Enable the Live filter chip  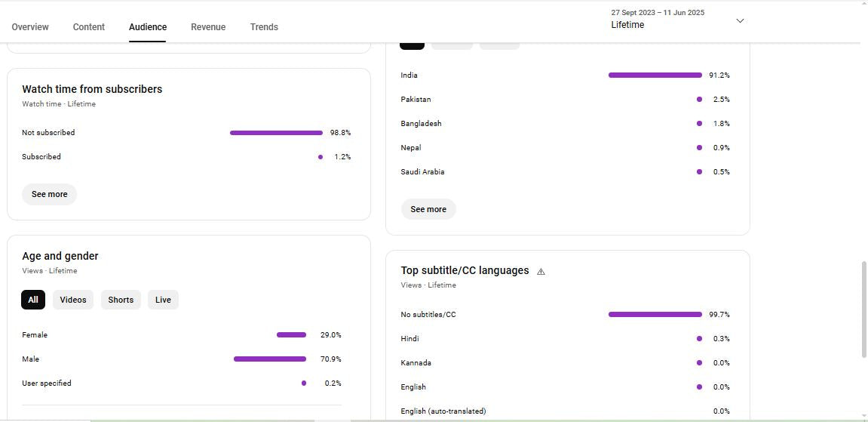163,300
